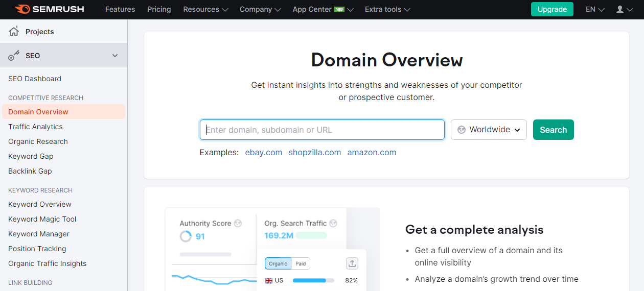Open Keyword Gap tool
The width and height of the screenshot is (644, 291).
(x=31, y=156)
